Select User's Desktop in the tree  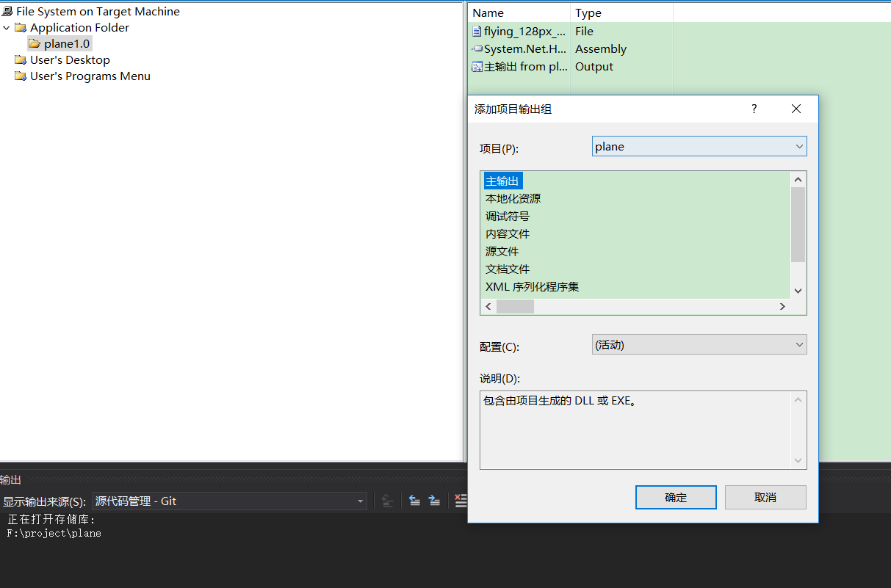[70, 60]
